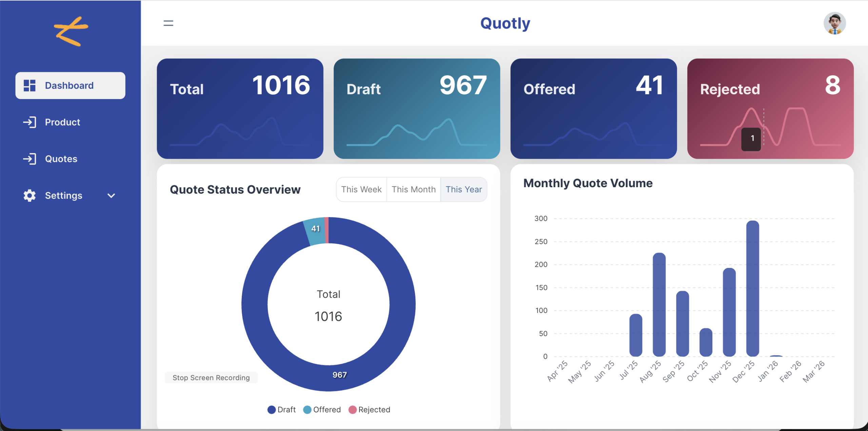868x431 pixels.
Task: Select the "This Year" tab
Action: coord(464,189)
